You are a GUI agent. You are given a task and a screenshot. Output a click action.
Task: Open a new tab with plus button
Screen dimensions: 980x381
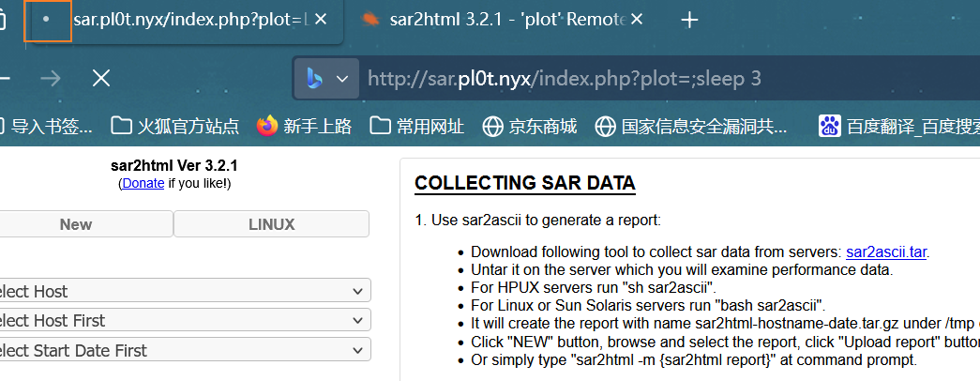coord(689,20)
